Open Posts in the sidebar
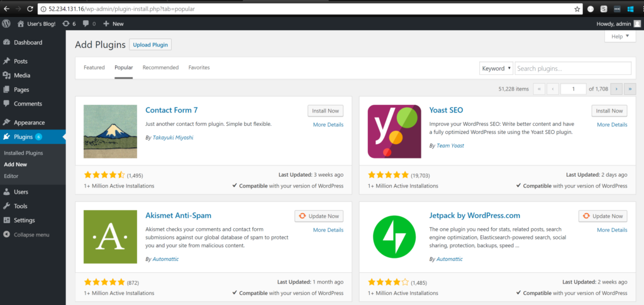This screenshot has width=644, height=305. (x=21, y=61)
